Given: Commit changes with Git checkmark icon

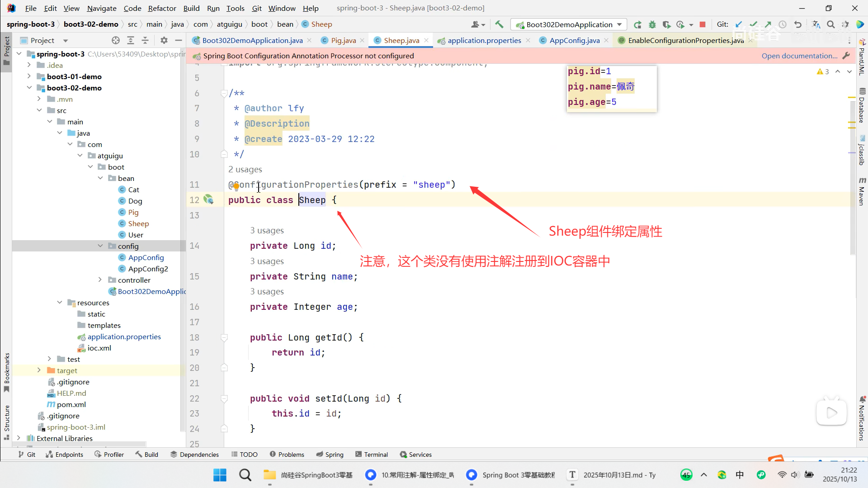Looking at the screenshot, I should tap(753, 24).
